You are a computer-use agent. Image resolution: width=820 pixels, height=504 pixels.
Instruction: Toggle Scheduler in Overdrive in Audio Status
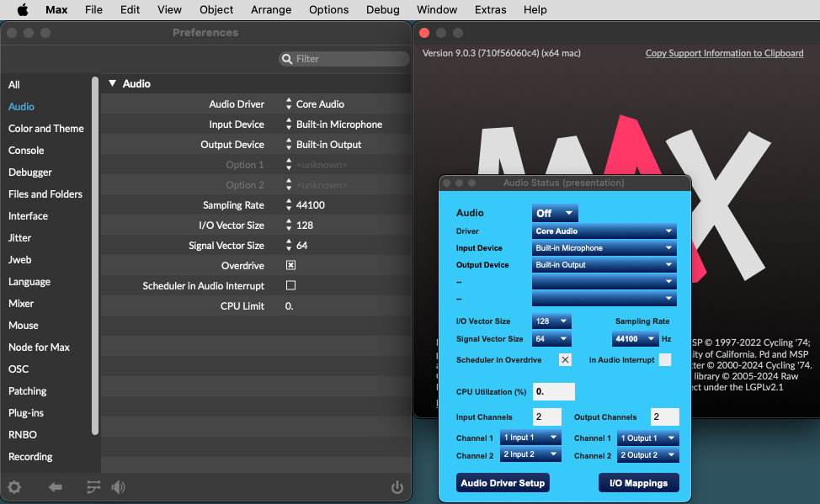click(x=565, y=360)
